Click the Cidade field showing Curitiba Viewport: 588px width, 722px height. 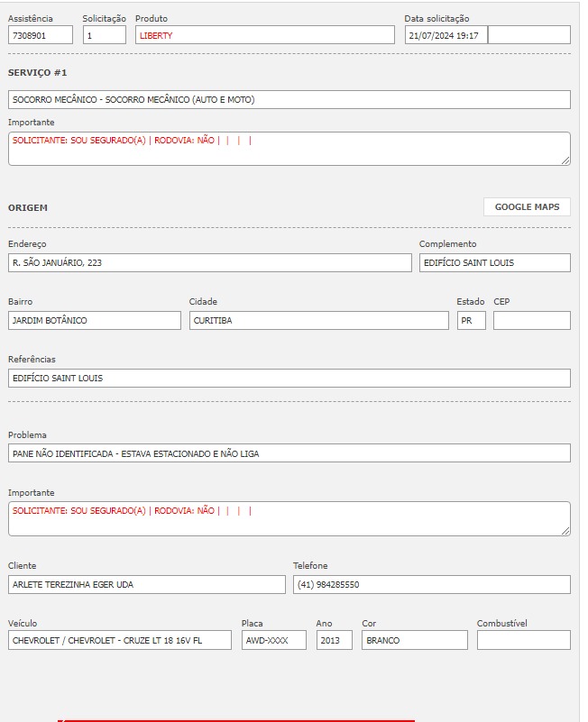click(x=318, y=321)
